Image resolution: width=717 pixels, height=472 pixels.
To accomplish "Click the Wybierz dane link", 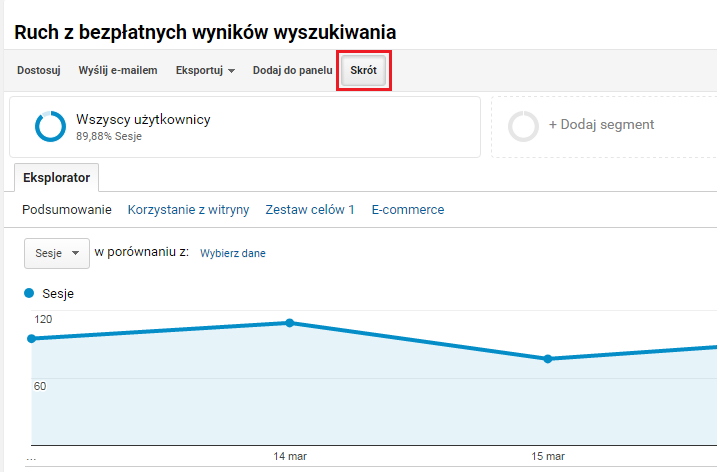I will pos(233,253).
